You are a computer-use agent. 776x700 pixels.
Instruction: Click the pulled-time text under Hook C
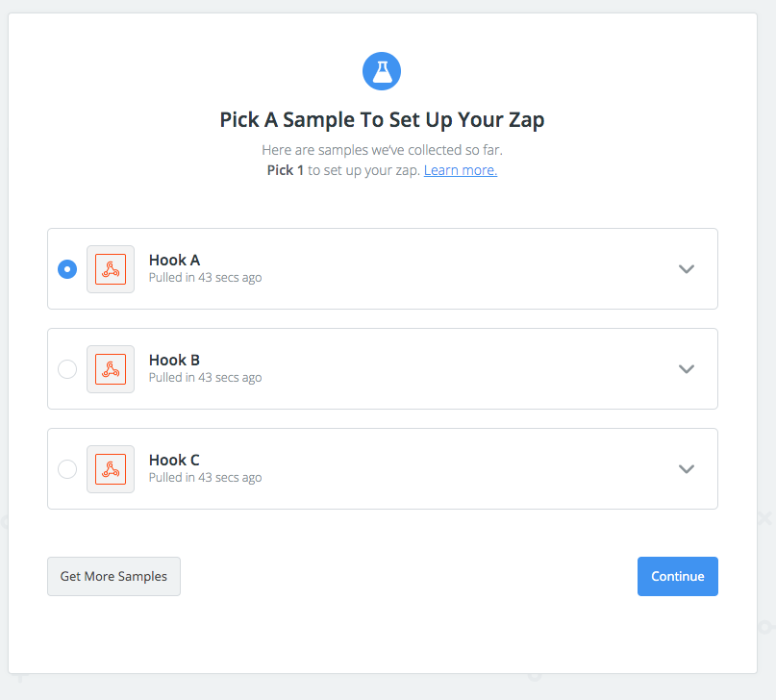pyautogui.click(x=206, y=477)
